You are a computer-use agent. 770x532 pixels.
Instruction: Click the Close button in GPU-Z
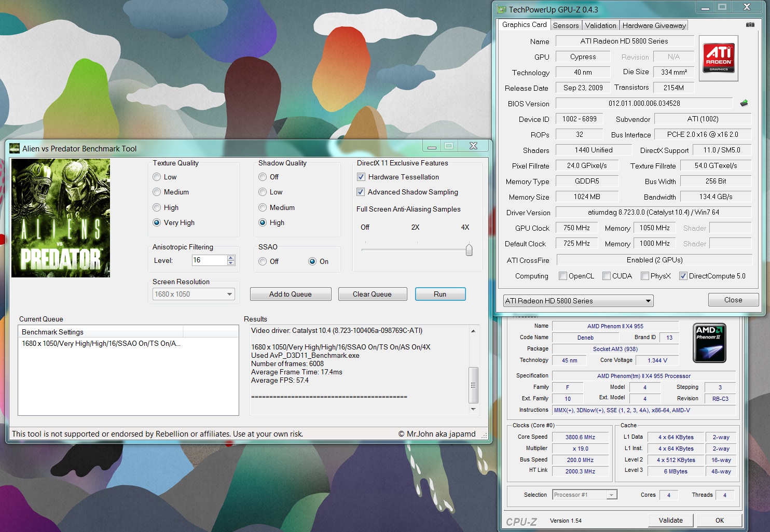tap(733, 300)
